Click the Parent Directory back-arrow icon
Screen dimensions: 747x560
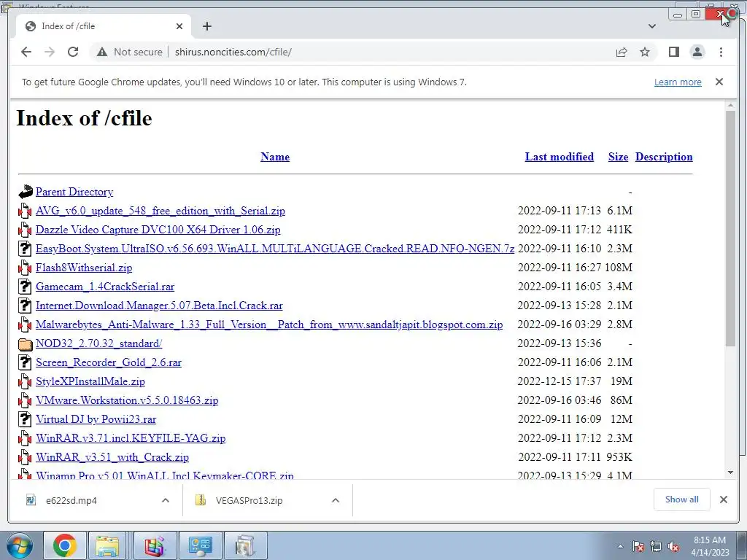pos(26,192)
